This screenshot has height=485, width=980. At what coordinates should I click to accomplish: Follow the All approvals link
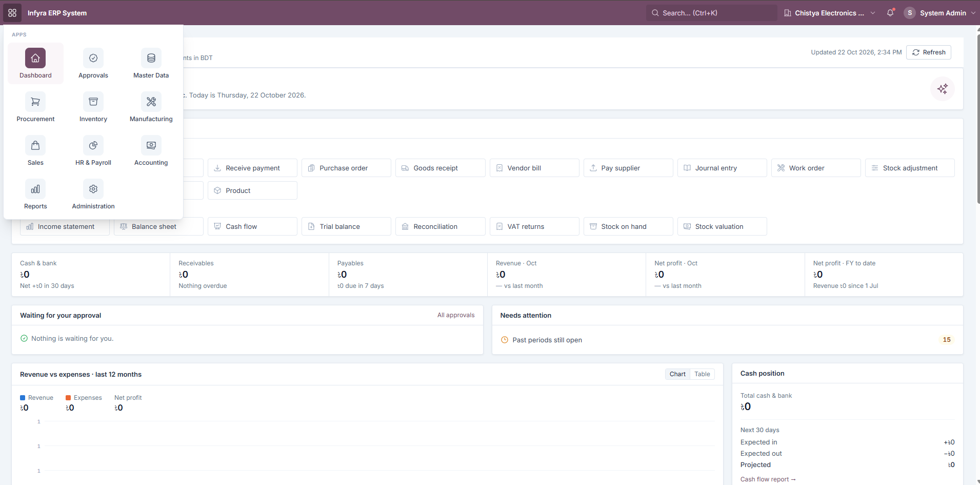point(456,315)
